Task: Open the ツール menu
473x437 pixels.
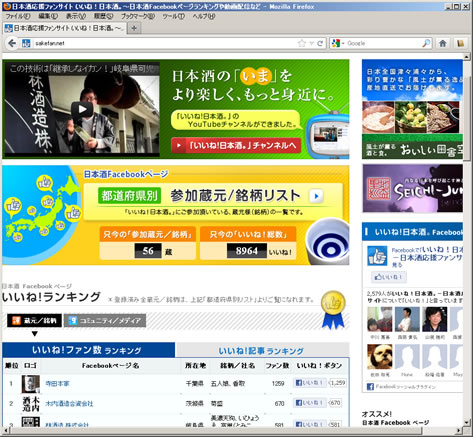Action: (x=174, y=16)
